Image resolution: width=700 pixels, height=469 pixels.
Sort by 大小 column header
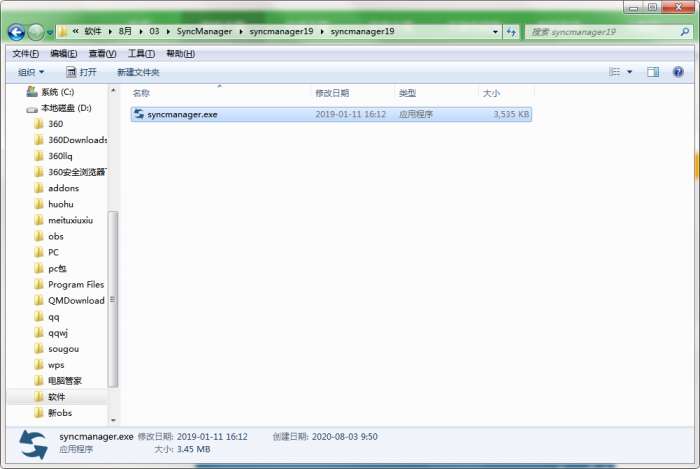(x=491, y=93)
